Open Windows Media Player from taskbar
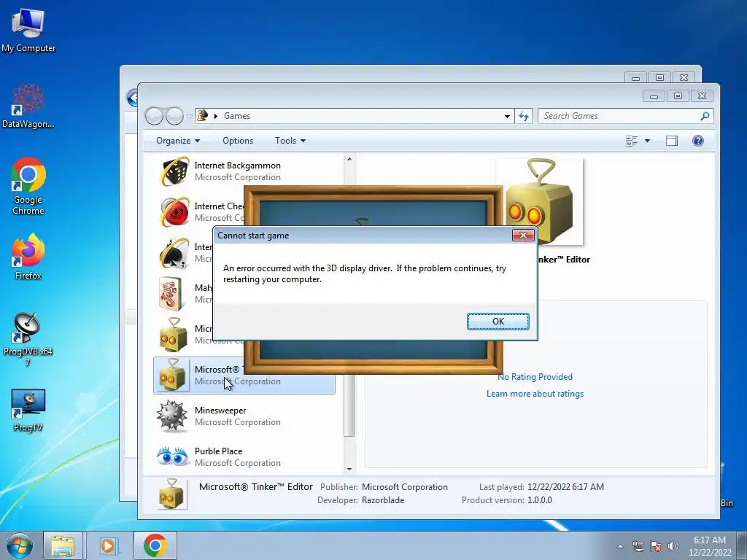 point(108,545)
